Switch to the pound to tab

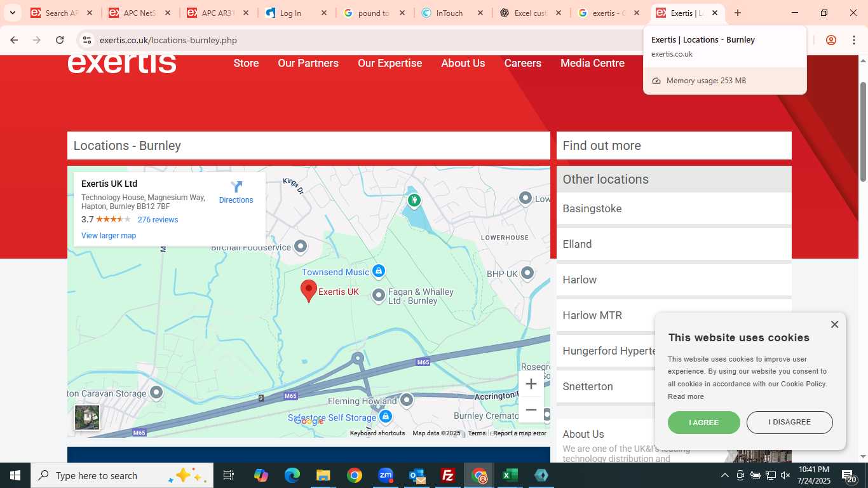tap(375, 13)
